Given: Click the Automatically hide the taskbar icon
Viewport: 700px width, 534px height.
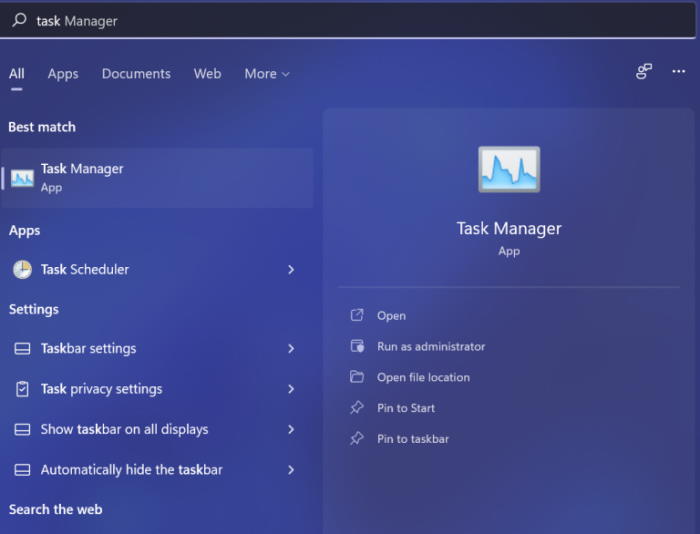Looking at the screenshot, I should pos(22,470).
